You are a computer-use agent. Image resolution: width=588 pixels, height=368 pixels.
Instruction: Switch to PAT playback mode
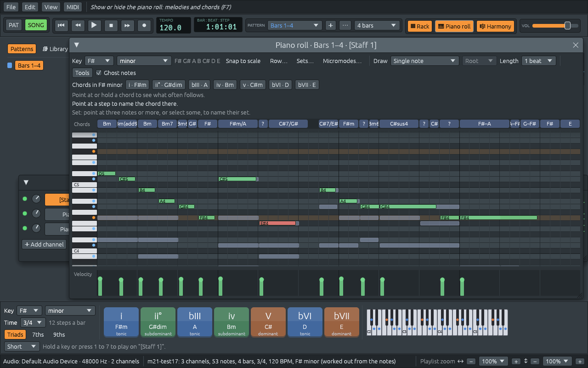(14, 25)
